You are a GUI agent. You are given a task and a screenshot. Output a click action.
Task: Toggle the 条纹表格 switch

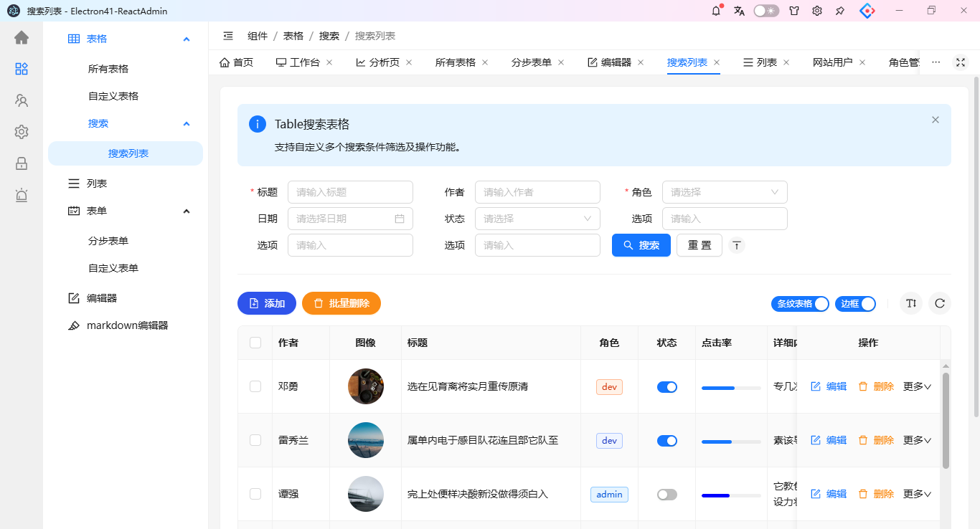(x=800, y=303)
